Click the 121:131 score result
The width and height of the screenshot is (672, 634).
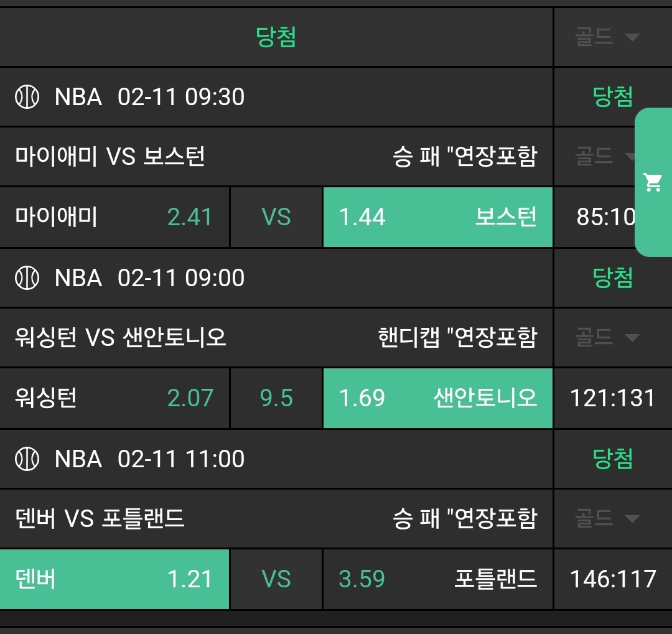pyautogui.click(x=613, y=398)
